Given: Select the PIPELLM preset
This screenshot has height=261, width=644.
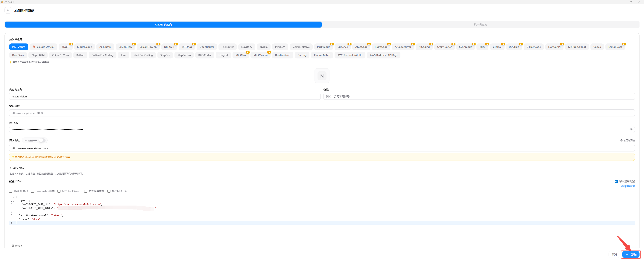Looking at the screenshot, I should [x=280, y=47].
